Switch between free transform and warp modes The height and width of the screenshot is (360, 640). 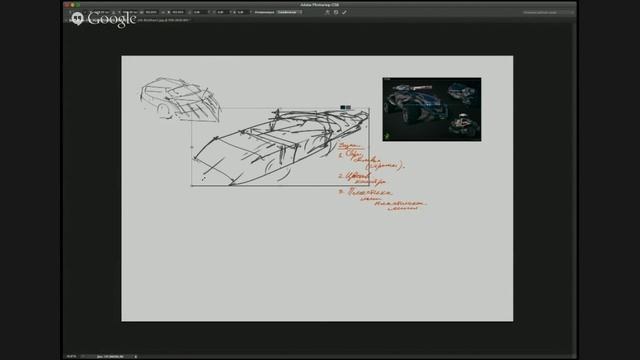coord(327,12)
